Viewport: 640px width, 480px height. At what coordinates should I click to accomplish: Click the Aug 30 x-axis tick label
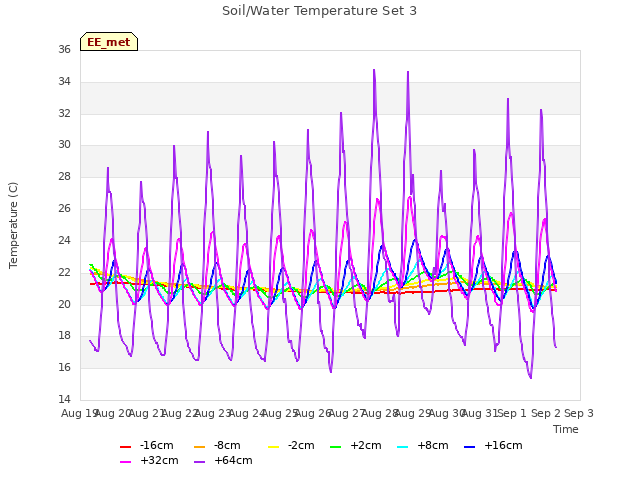point(447,413)
